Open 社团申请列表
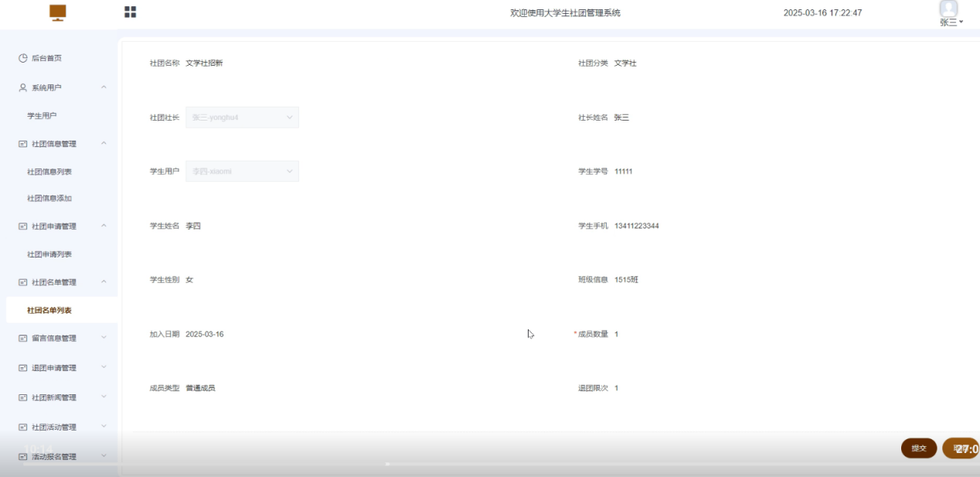The height and width of the screenshot is (477, 980). pos(49,254)
